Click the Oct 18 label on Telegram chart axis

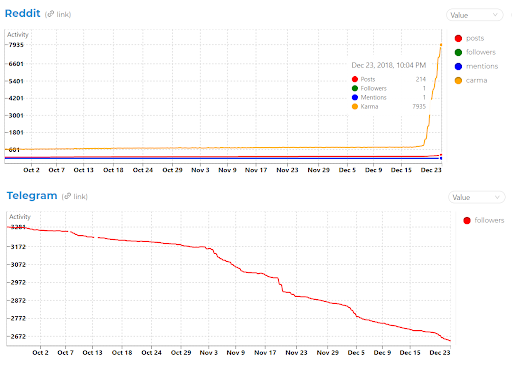(122, 352)
